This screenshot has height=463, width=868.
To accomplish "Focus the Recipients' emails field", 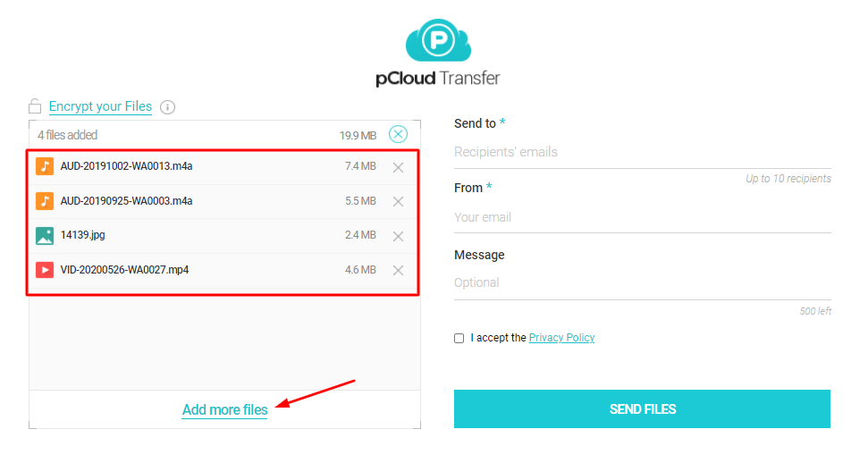I will click(642, 152).
